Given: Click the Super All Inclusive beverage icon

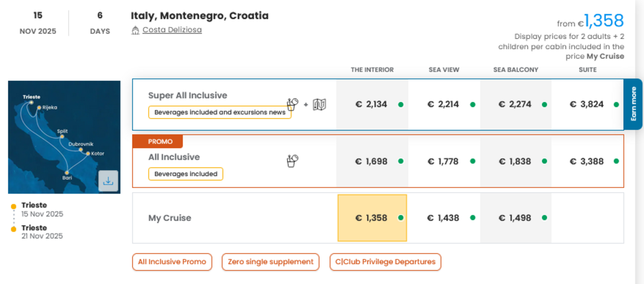Looking at the screenshot, I should pyautogui.click(x=292, y=104).
